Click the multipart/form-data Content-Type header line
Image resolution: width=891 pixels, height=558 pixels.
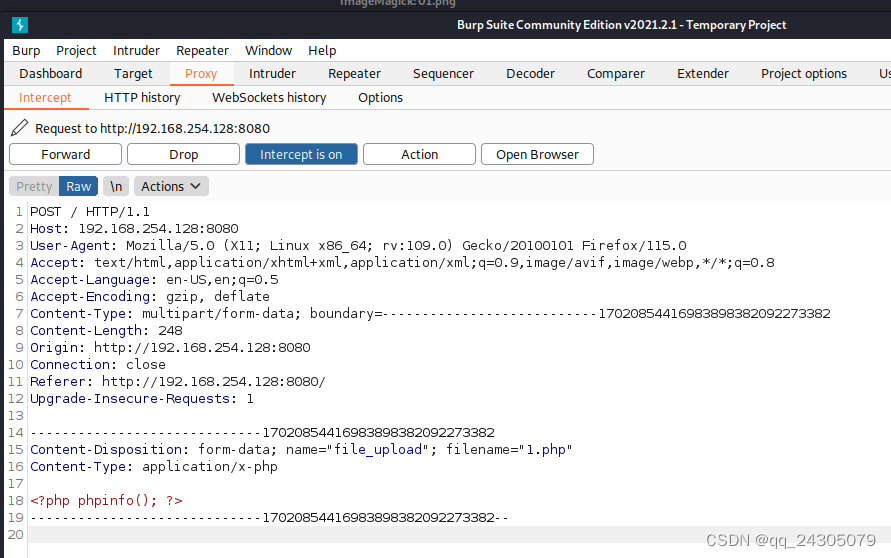[x=430, y=314]
